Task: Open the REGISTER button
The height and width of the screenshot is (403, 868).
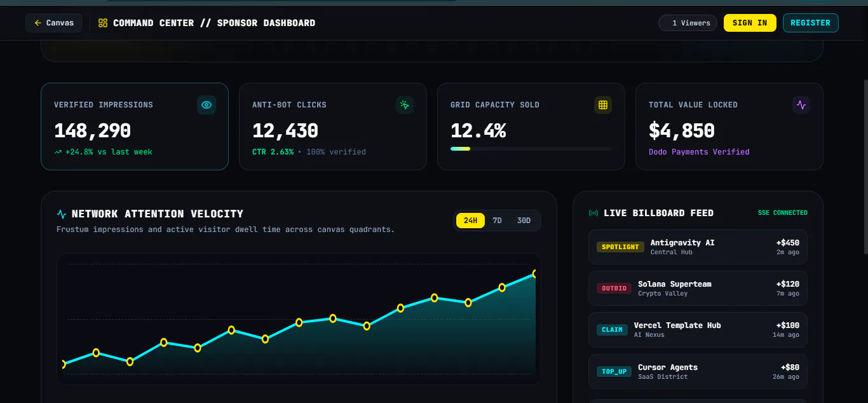Action: (x=810, y=23)
